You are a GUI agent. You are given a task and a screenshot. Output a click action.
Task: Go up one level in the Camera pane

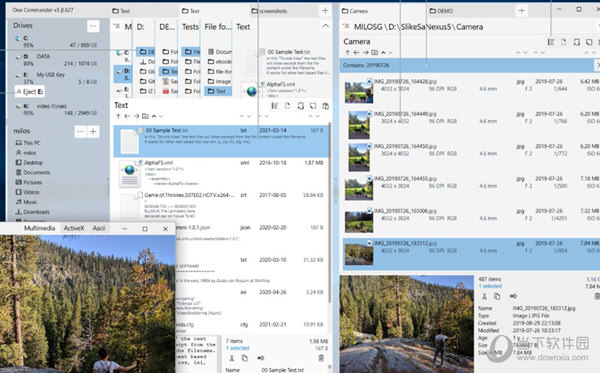pos(347,52)
